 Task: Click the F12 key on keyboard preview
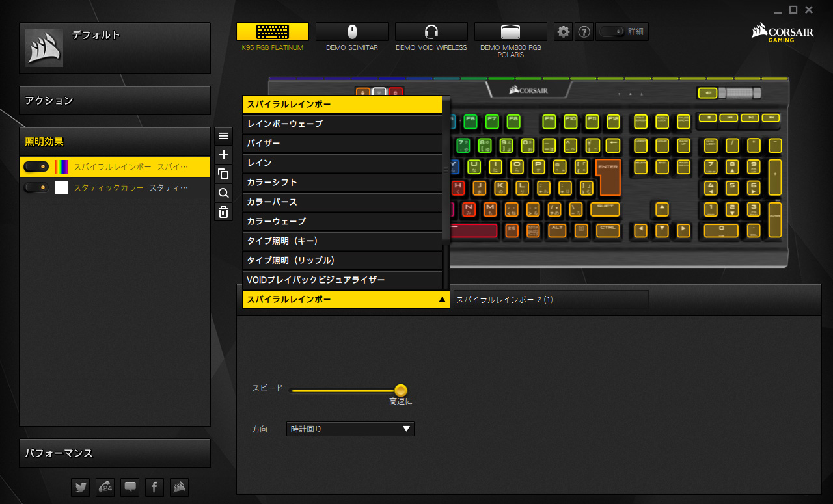[613, 121]
